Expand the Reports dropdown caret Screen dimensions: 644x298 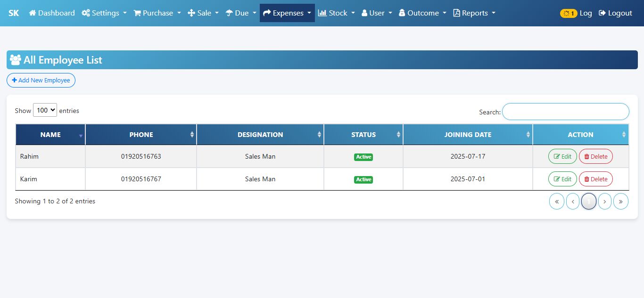(494, 13)
